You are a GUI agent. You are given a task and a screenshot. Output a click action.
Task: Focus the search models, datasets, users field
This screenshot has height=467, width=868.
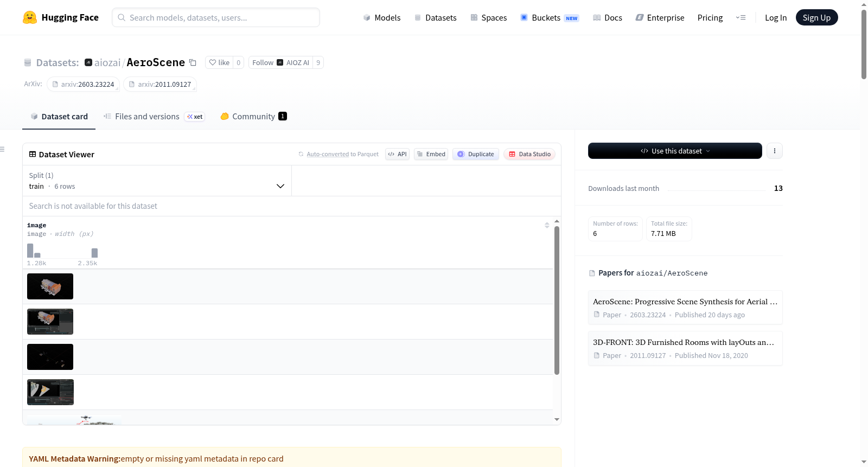tap(216, 17)
